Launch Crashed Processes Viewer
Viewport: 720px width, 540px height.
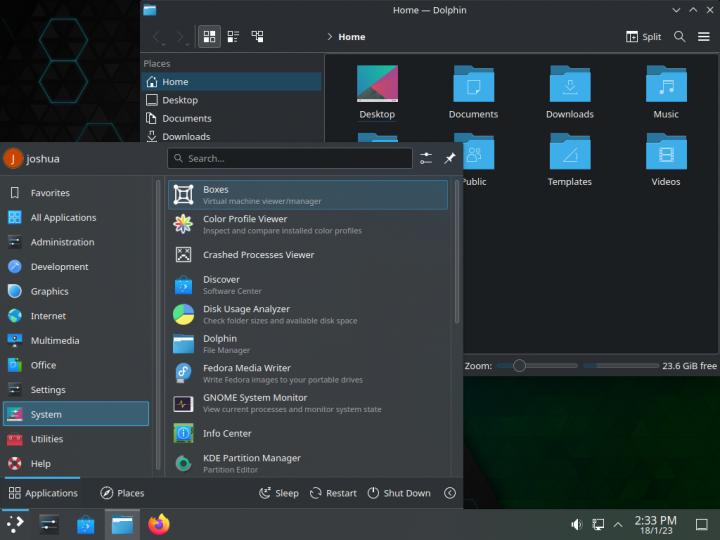pos(308,254)
